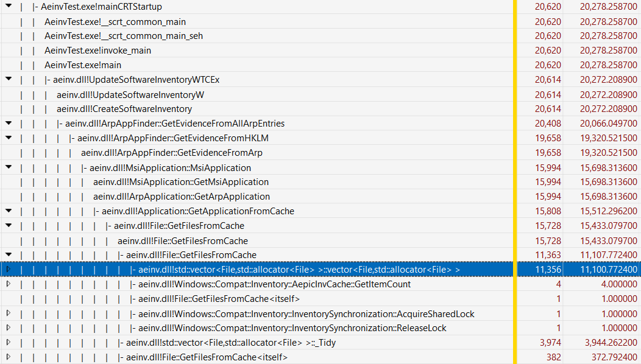The width and height of the screenshot is (641, 364).
Task: Collapse the AeinvTest.exe!mainCRTStartup node
Action: [8, 6]
